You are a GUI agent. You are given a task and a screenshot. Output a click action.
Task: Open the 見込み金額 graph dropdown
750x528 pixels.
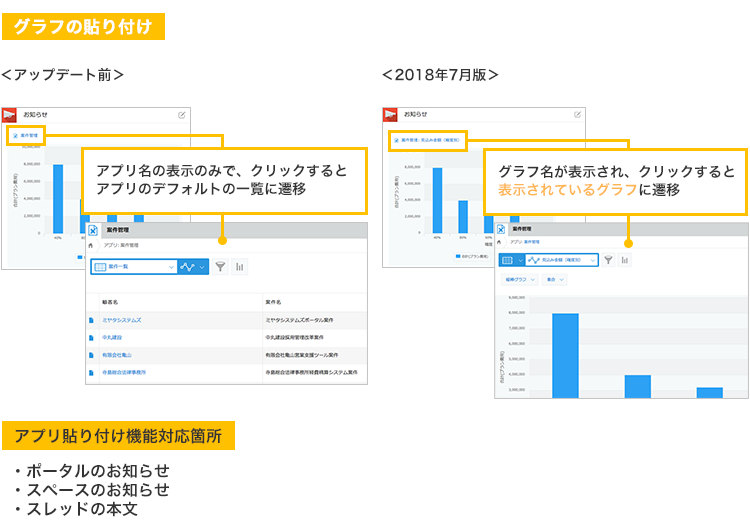564,260
